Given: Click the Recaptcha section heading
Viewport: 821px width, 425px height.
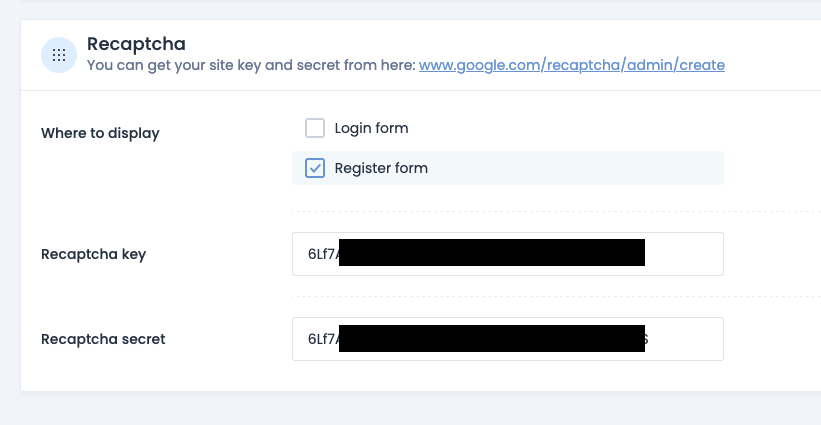Looking at the screenshot, I should pyautogui.click(x=136, y=44).
